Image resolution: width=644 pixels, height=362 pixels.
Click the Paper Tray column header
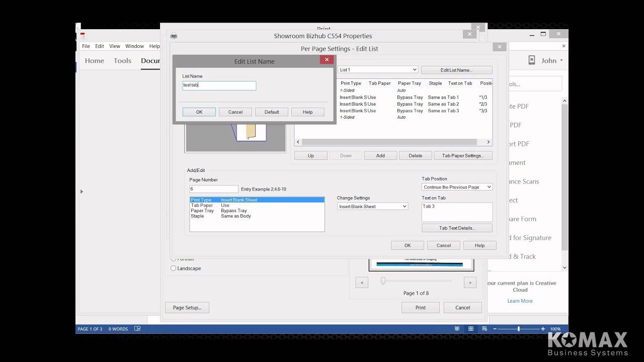click(410, 83)
